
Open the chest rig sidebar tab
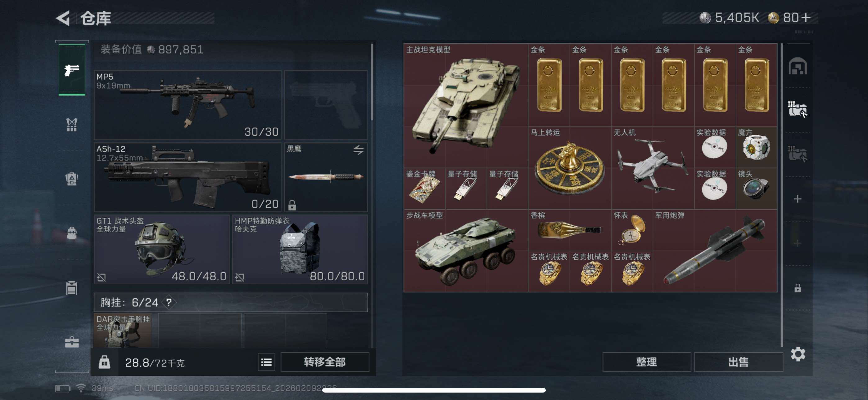[x=72, y=125]
